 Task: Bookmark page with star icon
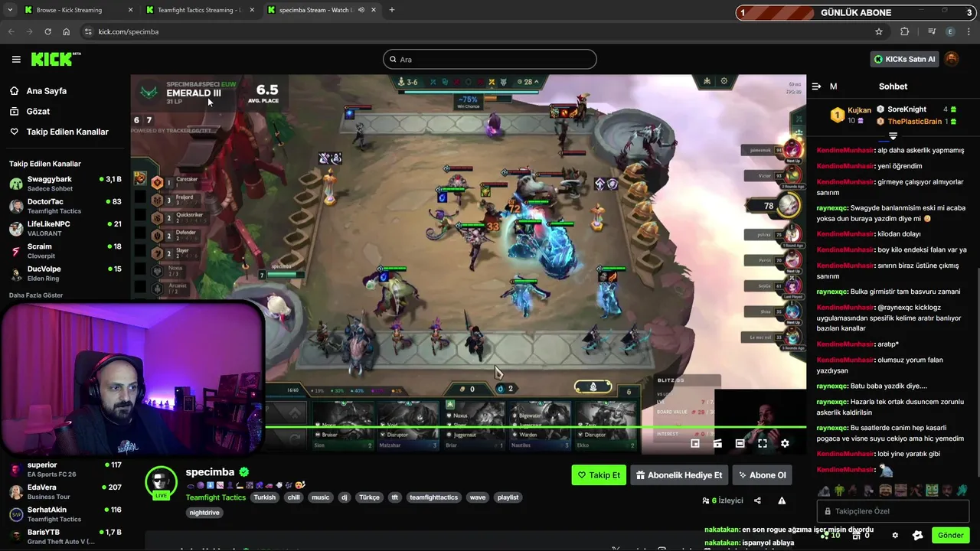tap(879, 31)
